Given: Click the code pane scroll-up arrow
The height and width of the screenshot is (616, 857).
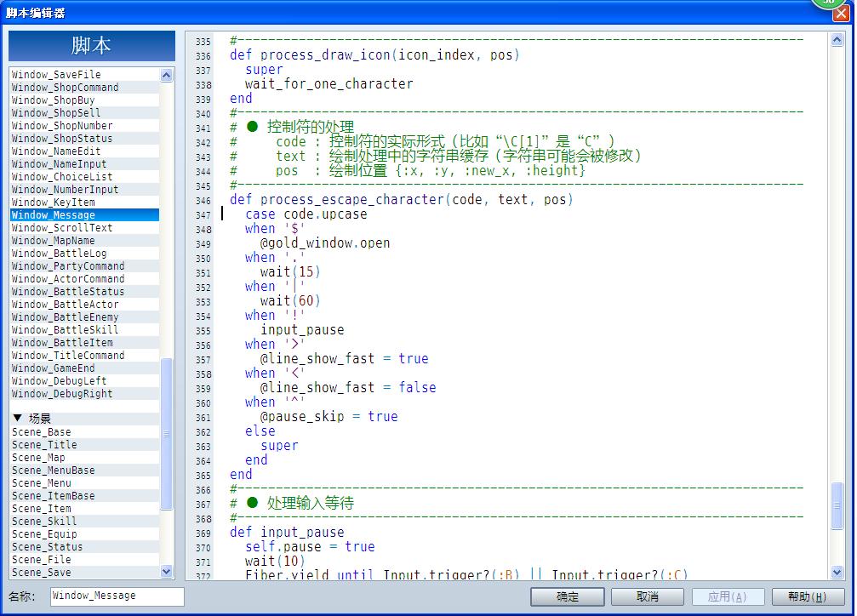Looking at the screenshot, I should 837,40.
